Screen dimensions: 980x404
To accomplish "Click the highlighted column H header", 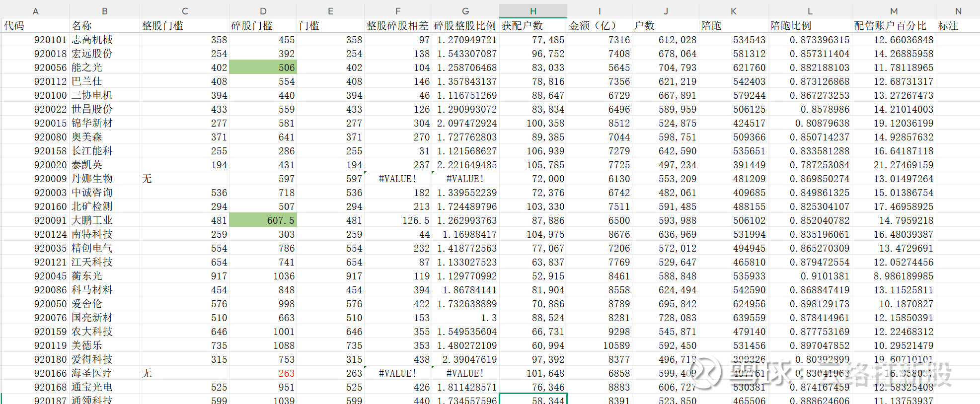I will [533, 11].
